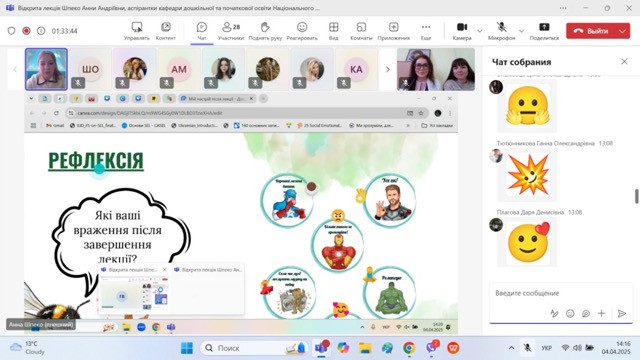Click the two-women video tile
The width and height of the screenshot is (640, 360).
point(436,69)
